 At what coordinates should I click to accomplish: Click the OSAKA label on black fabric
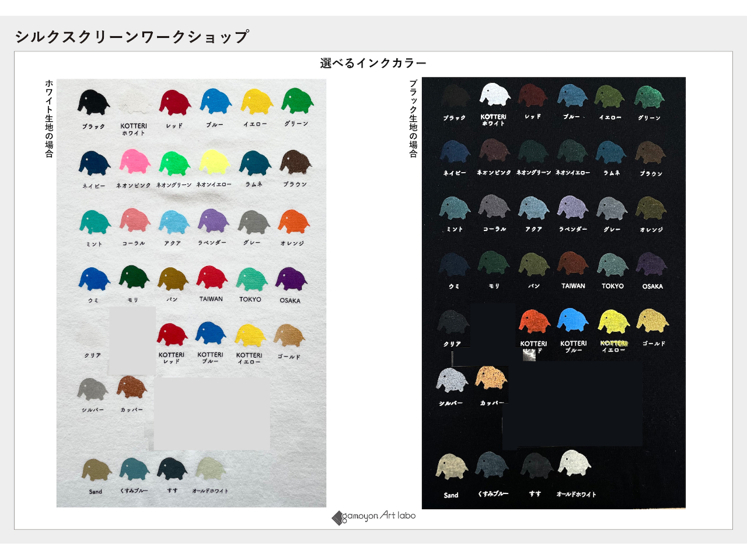(652, 286)
